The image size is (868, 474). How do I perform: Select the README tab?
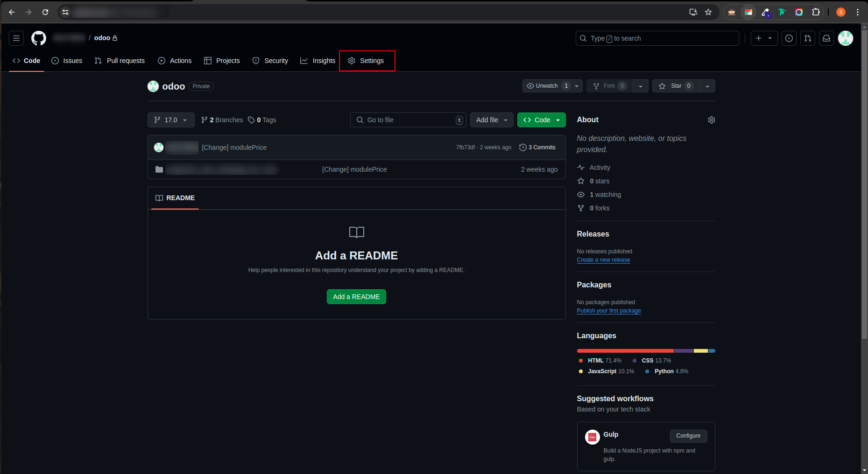[175, 198]
